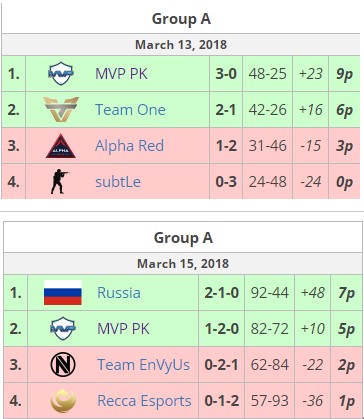Click the March 13, 2018 date header

[x=181, y=44]
